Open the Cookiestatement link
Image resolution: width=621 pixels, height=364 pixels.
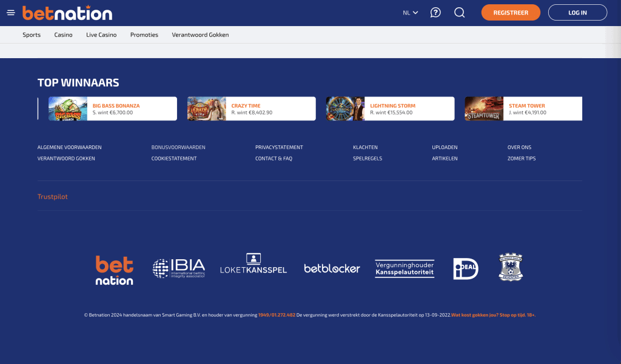pos(174,158)
